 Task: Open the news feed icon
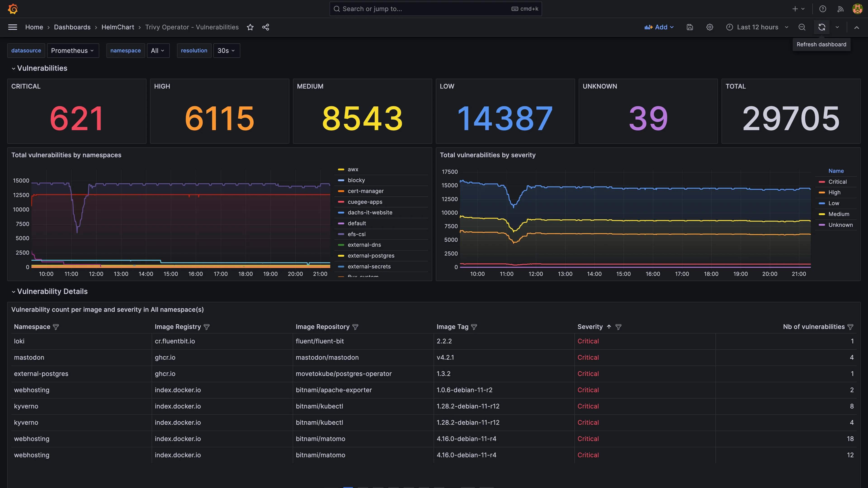[840, 9]
